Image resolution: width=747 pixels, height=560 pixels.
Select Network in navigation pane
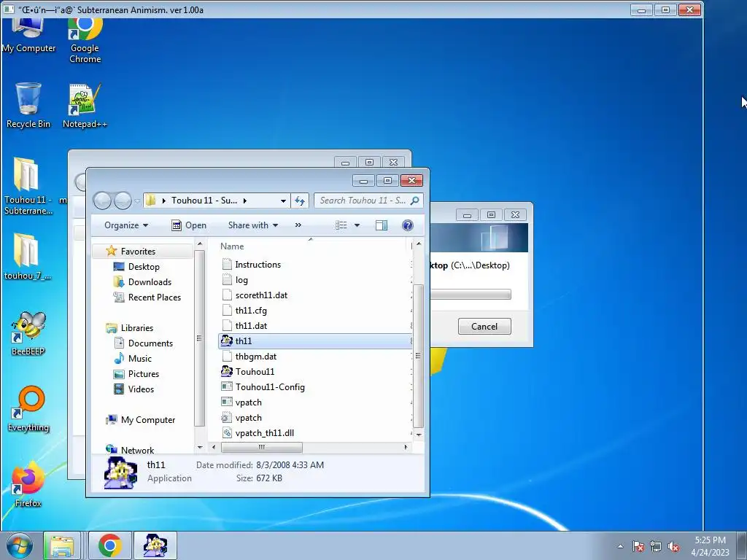137,450
